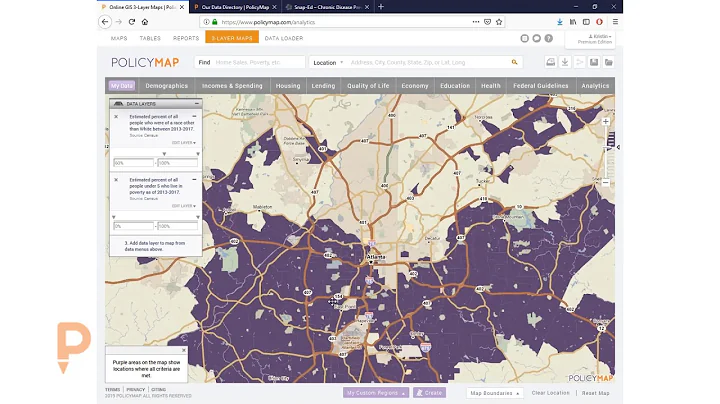
Task: Collapse the under 5 poverty layer
Action: click(194, 180)
